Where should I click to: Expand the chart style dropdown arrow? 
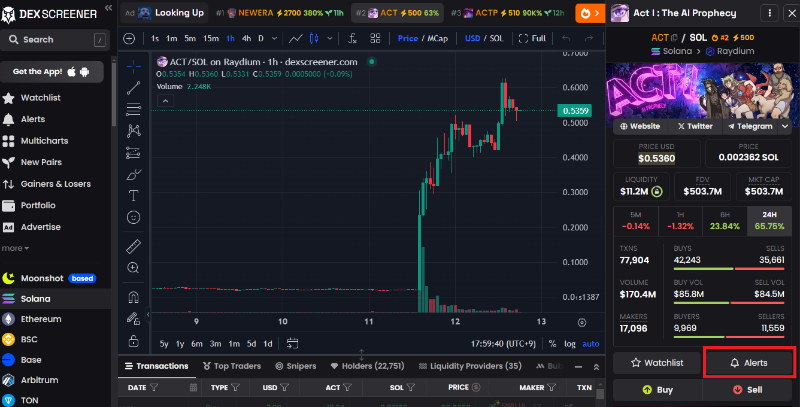point(330,38)
